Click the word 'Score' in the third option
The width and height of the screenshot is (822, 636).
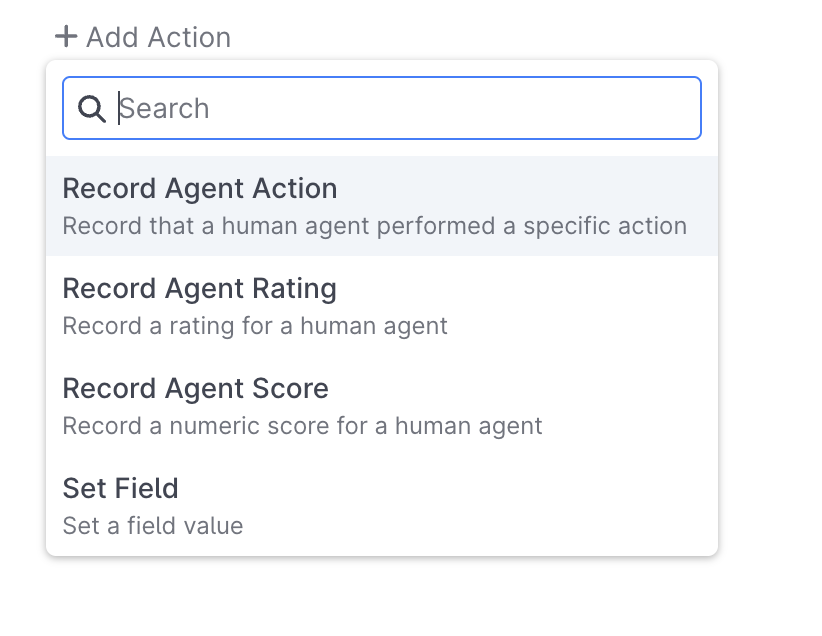pyautogui.click(x=290, y=389)
